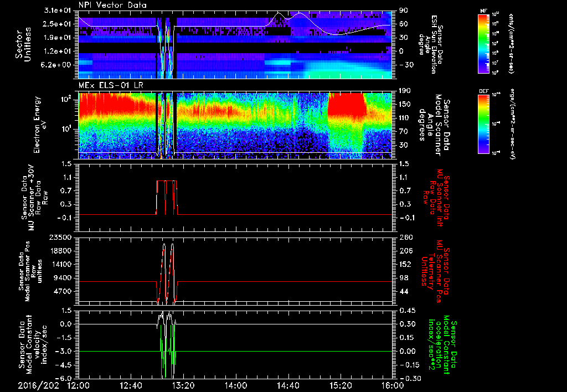Click the '1.9e+01' sector tick value
The image size is (567, 392).
tap(57, 38)
